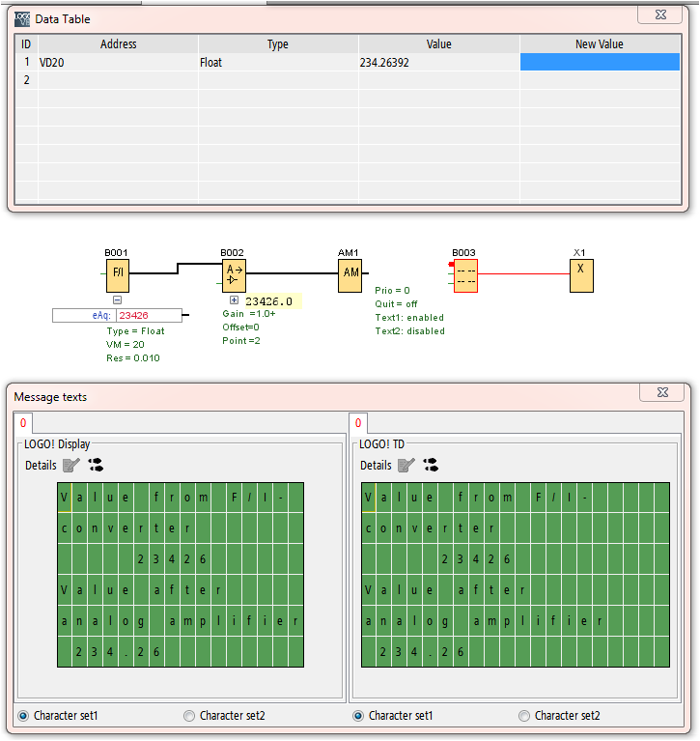Click the Address column header
This screenshot has height=741, width=700.
[118, 44]
